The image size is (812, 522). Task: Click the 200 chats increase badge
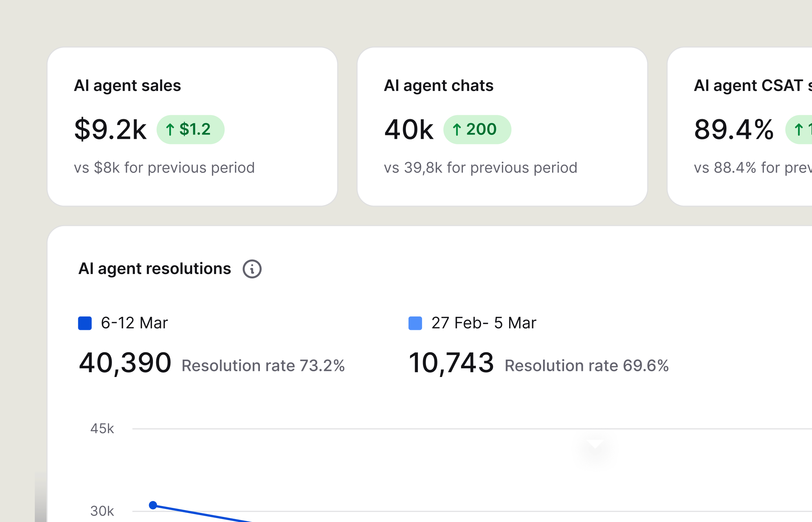tap(477, 129)
